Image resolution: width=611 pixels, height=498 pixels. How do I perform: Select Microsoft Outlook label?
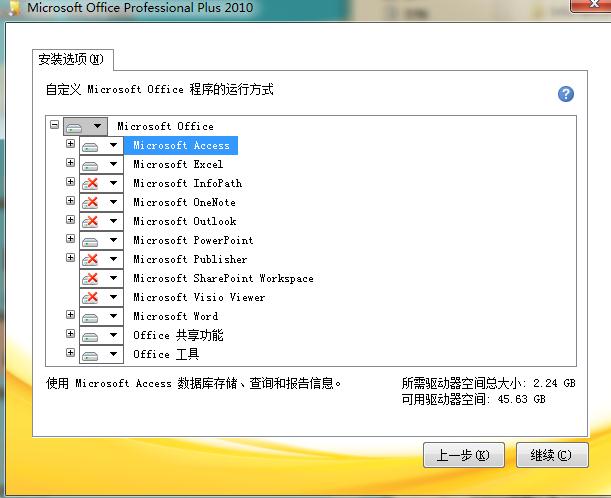click(x=185, y=222)
